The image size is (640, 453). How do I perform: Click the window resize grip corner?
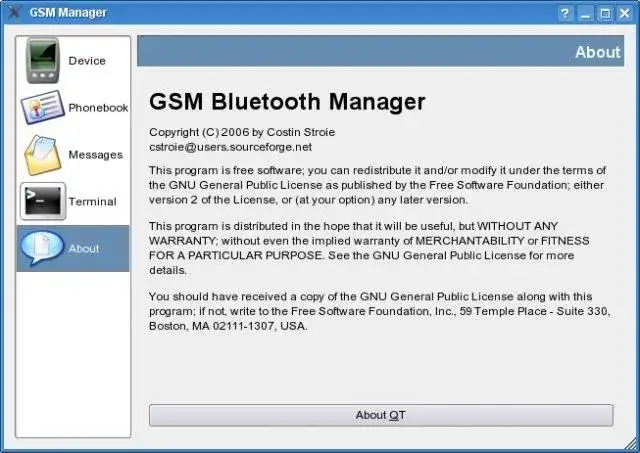tap(631, 444)
